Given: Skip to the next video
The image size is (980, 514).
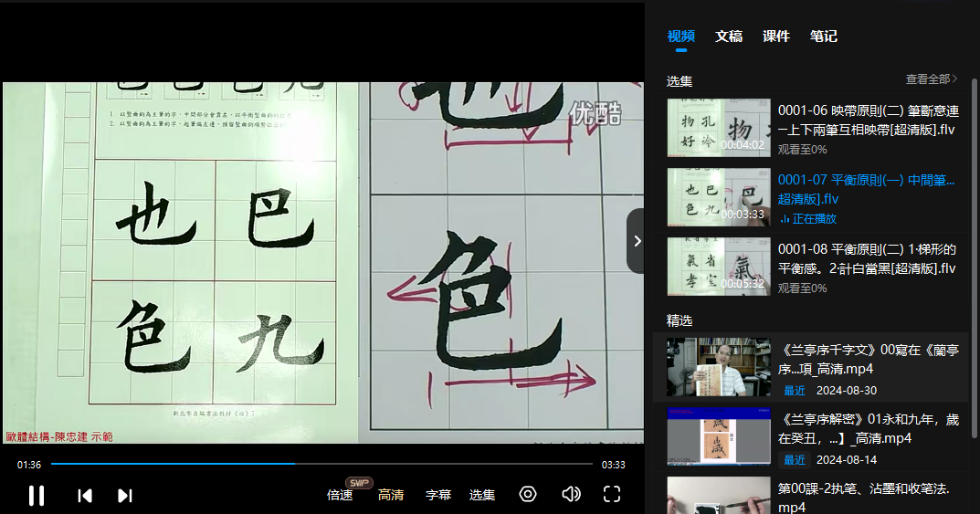Looking at the screenshot, I should [125, 495].
